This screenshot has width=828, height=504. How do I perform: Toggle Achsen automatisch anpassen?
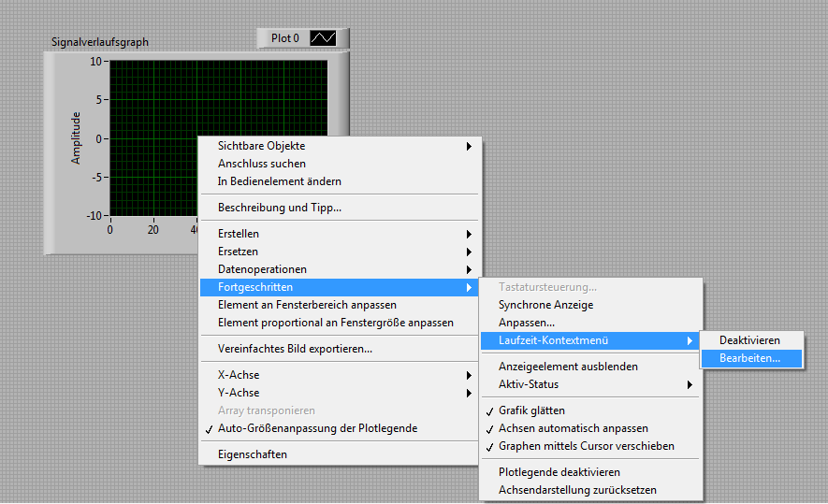(x=590, y=428)
